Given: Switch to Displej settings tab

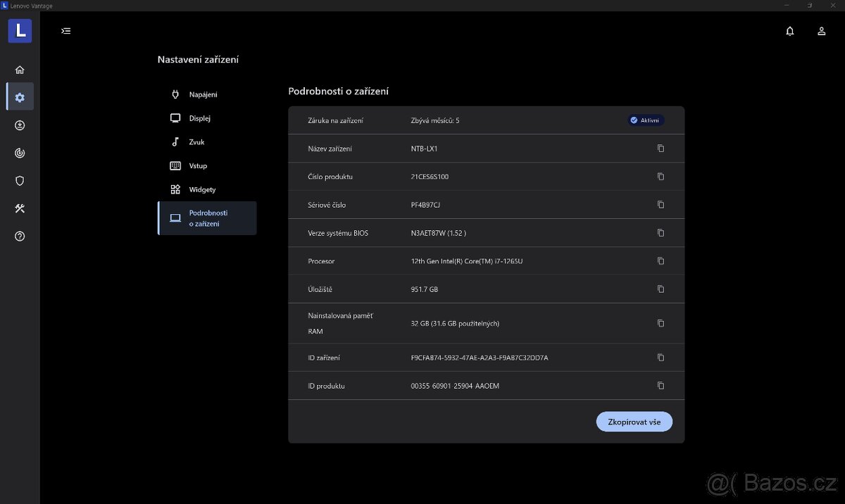Looking at the screenshot, I should (x=199, y=118).
